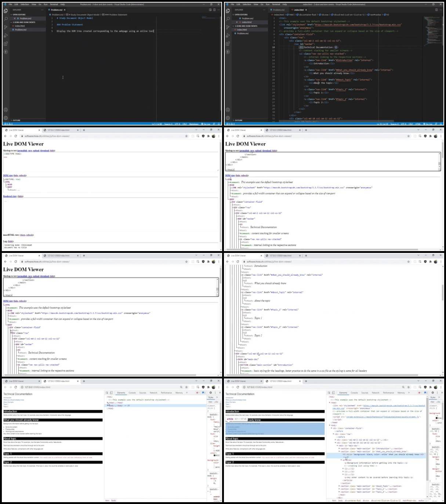Open new tab plus in empty Live DOM Viewer browser
This screenshot has width=446, height=504.
tap(84, 130)
